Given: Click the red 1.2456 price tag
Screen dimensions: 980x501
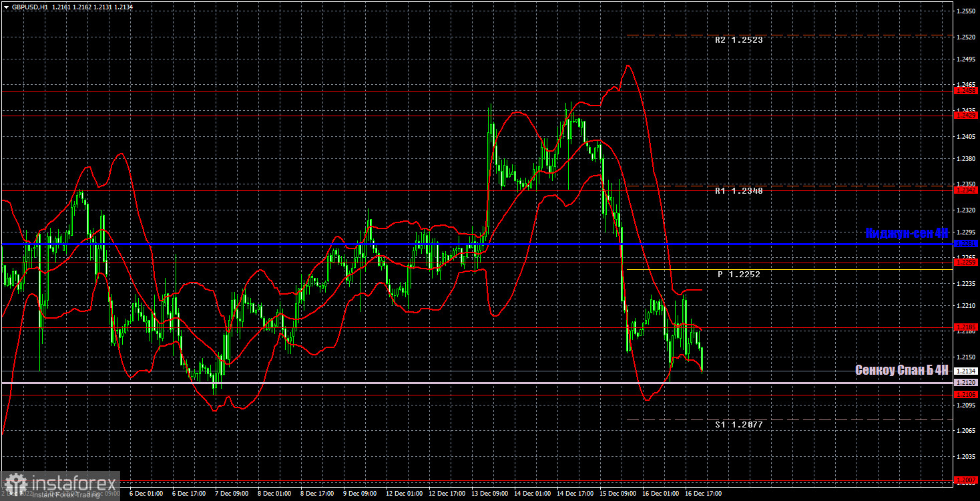Looking at the screenshot, I should 967,90.
